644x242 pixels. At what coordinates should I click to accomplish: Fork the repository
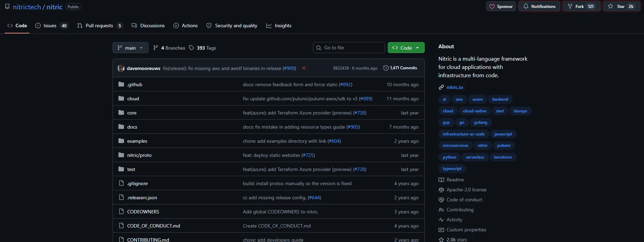[x=582, y=7]
